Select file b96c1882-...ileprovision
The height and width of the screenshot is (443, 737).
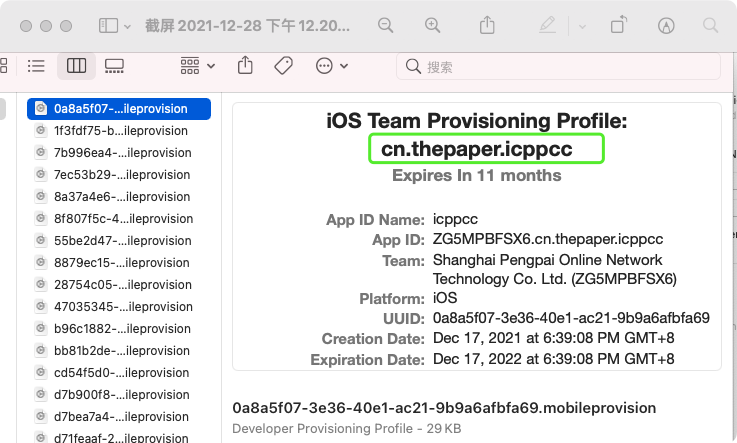(119, 329)
